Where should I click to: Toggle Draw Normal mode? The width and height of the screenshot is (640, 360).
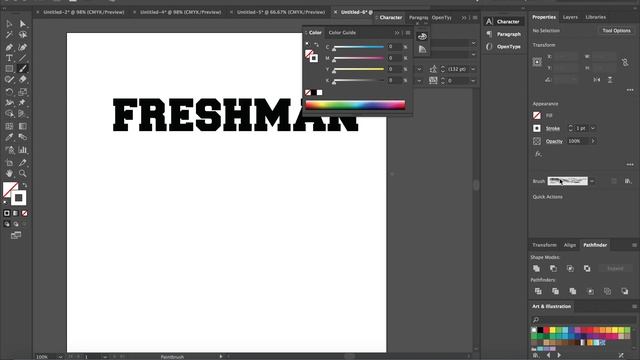coord(7,224)
